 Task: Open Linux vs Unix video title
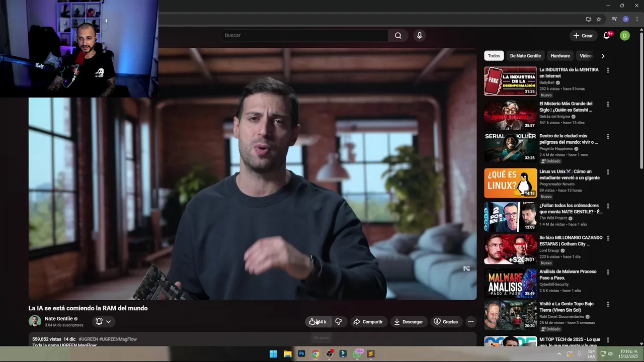coord(569,174)
